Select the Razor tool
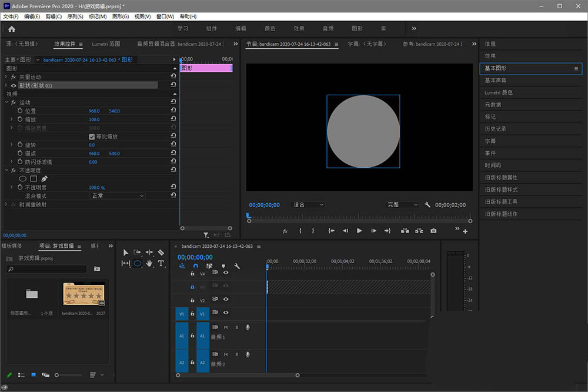The image size is (588, 392). point(161,253)
